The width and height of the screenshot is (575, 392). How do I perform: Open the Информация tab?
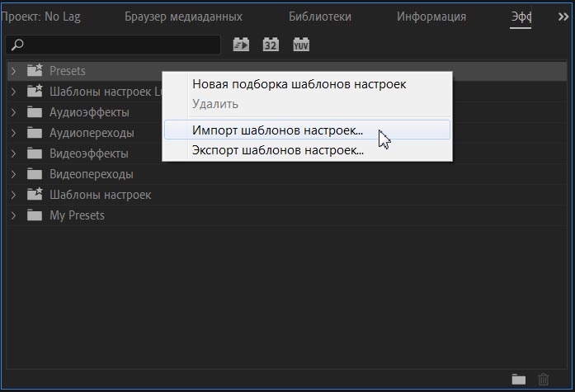point(431,17)
